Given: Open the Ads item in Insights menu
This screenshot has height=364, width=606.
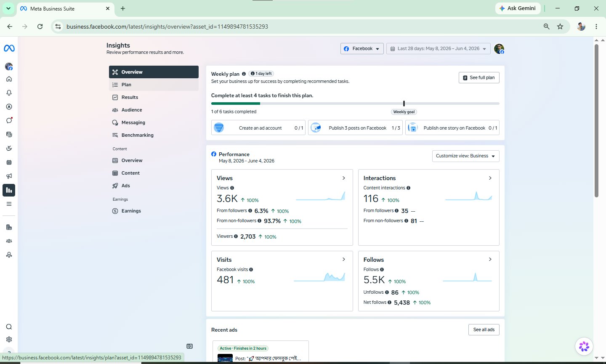Looking at the screenshot, I should tap(154, 186).
